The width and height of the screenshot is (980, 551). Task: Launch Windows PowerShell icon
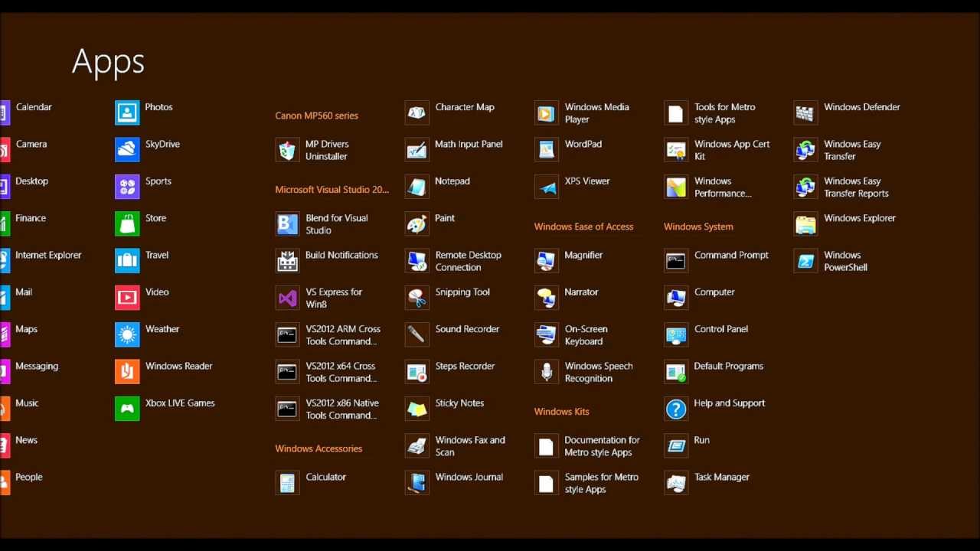point(805,261)
